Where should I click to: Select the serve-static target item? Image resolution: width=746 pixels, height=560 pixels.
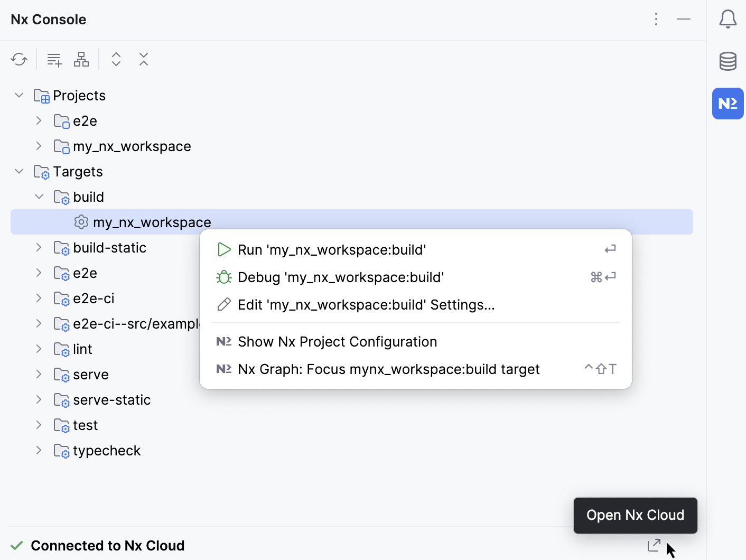click(x=111, y=399)
